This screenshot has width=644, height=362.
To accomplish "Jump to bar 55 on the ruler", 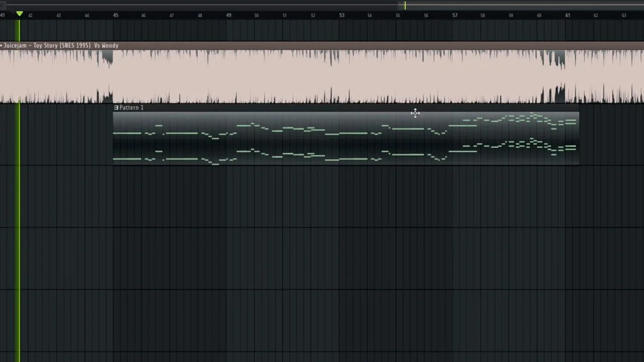I will click(x=398, y=16).
